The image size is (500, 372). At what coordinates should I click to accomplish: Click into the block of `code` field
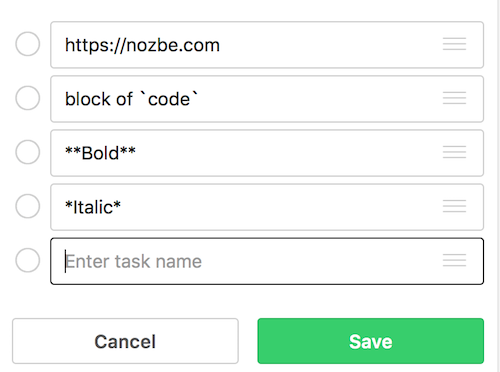(x=267, y=99)
